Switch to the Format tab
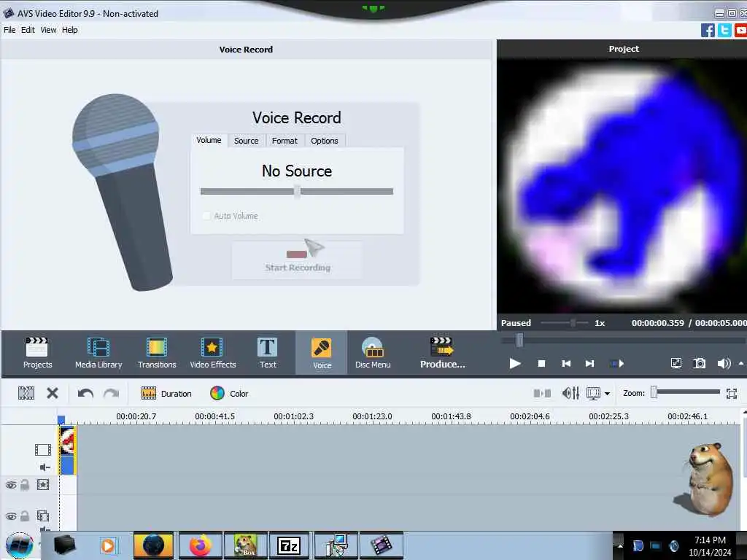The height and width of the screenshot is (560, 747). coord(285,141)
